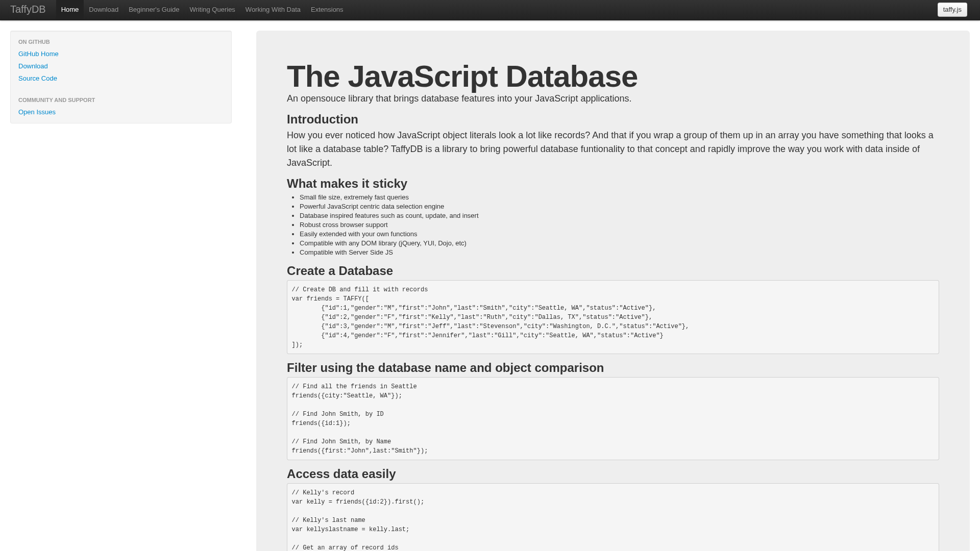Open the Source Code link
The image size is (980, 551).
(x=38, y=79)
